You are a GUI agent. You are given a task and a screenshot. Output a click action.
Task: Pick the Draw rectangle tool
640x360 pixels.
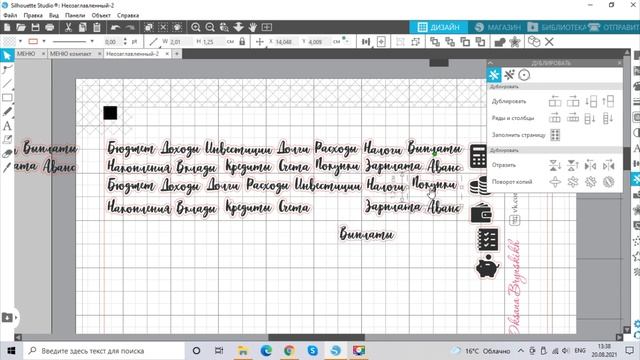(x=7, y=98)
